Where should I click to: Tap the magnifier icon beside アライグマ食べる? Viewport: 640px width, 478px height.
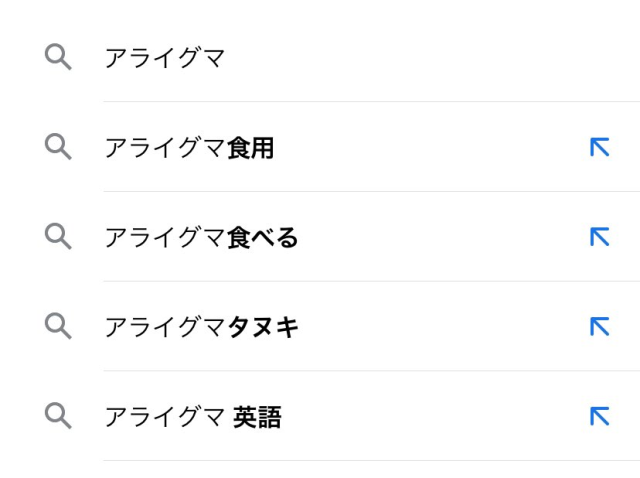point(58,237)
